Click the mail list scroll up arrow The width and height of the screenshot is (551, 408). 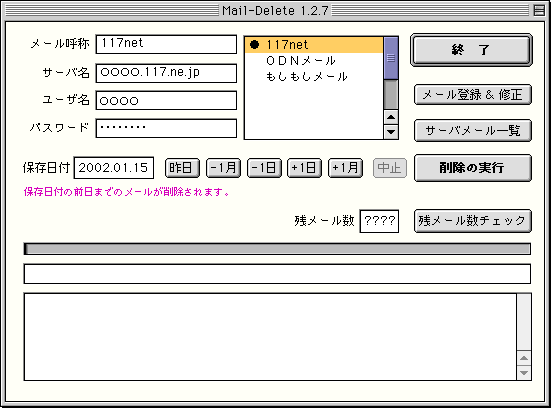click(x=391, y=117)
